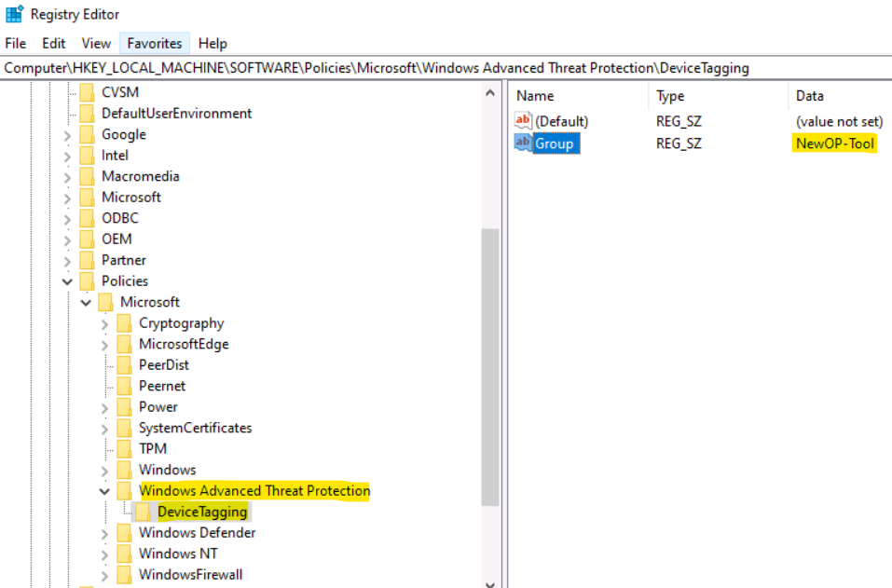Open the File menu
Image resolution: width=892 pixels, height=588 pixels.
15,43
